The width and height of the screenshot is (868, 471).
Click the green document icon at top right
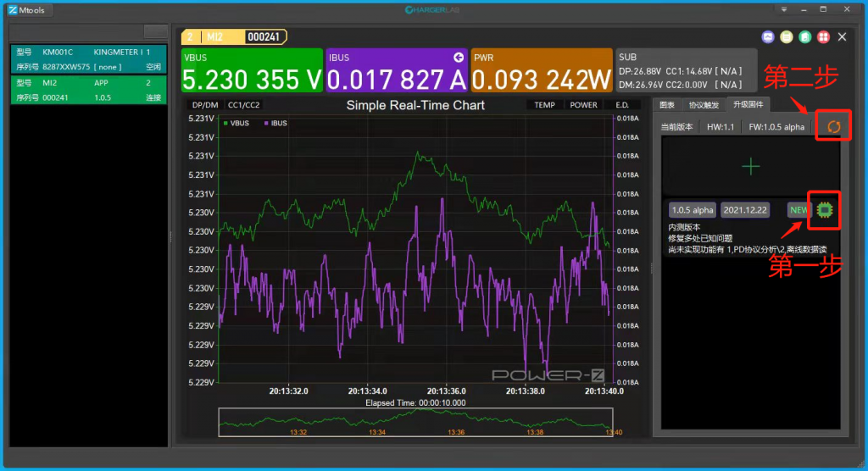pos(804,37)
